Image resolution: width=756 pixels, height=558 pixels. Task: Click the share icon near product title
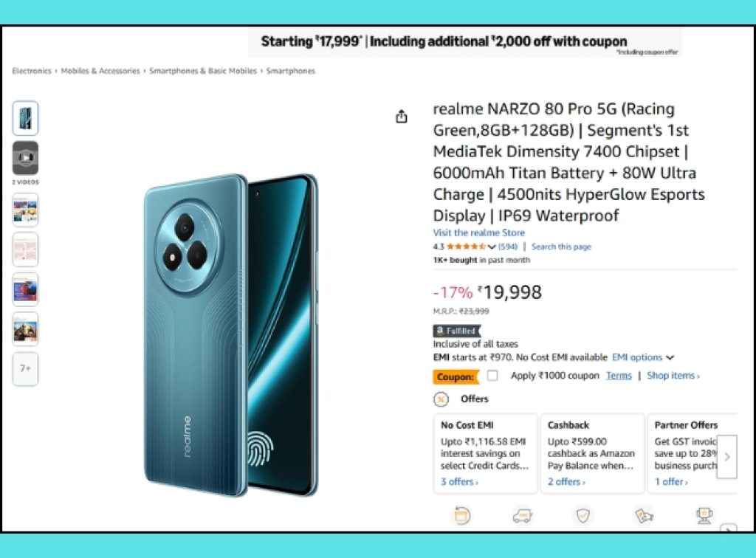coord(401,116)
